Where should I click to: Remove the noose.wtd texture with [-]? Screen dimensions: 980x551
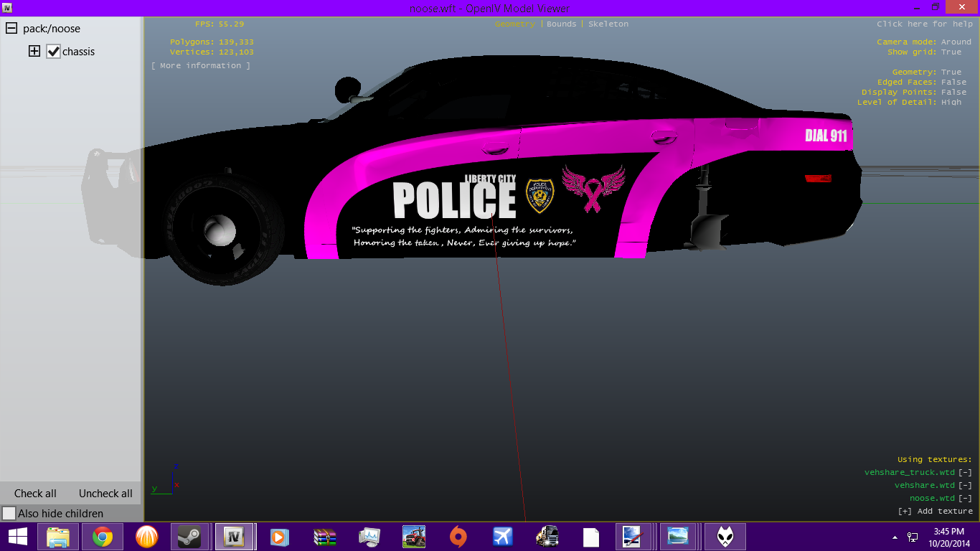[x=965, y=498]
